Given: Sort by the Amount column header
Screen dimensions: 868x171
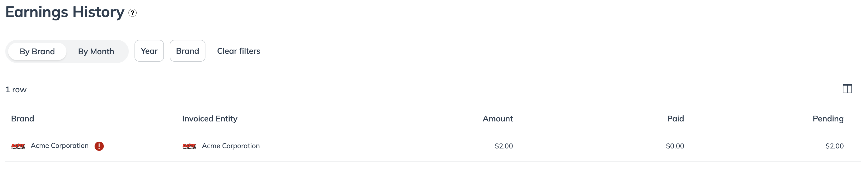Looking at the screenshot, I should (x=497, y=119).
